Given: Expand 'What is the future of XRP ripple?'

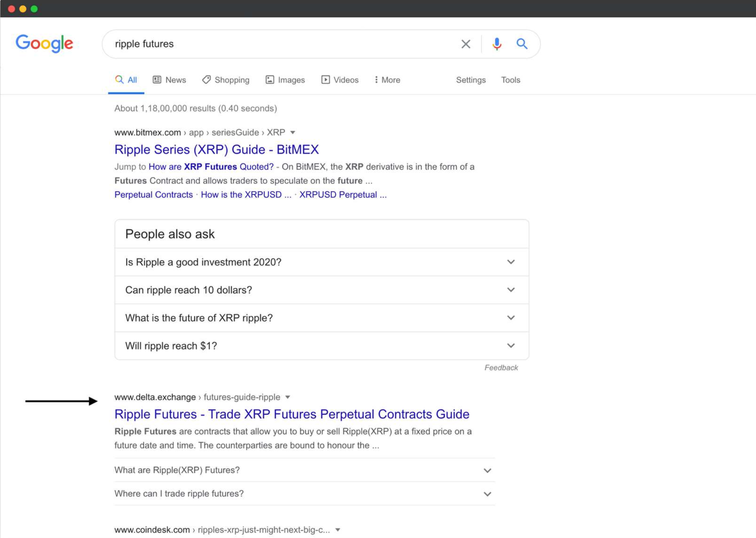Looking at the screenshot, I should [321, 318].
